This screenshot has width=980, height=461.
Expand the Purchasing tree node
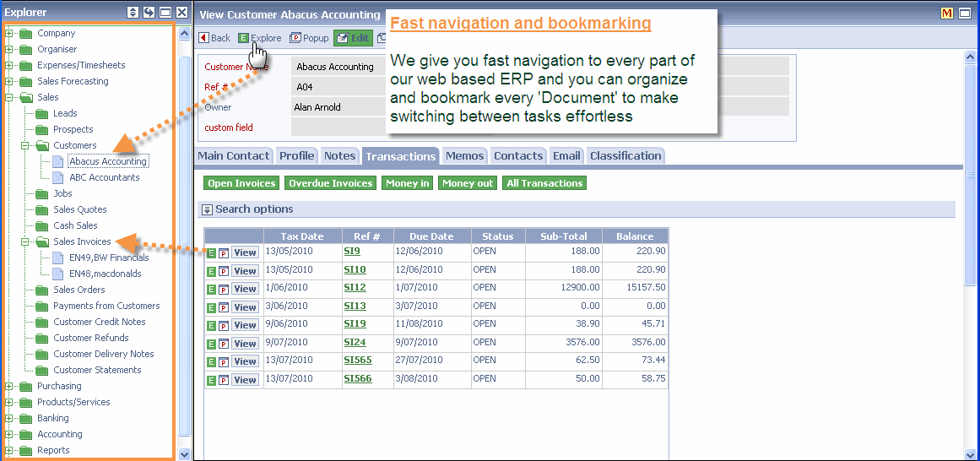click(9, 386)
